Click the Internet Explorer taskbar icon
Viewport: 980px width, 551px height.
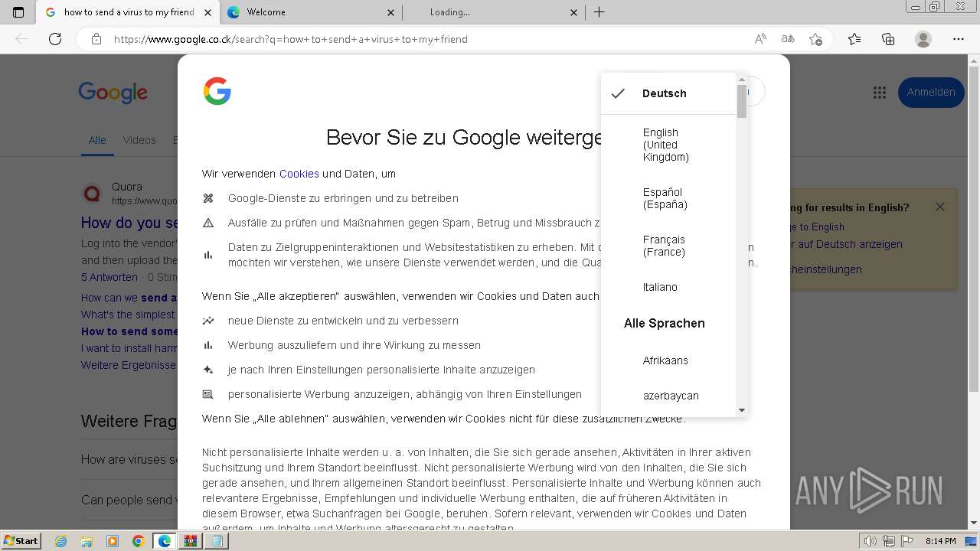(61, 541)
